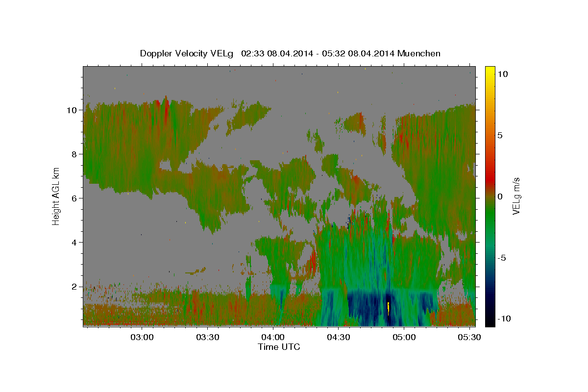
Task: Click the 03:00 time tick label
Action: [143, 338]
